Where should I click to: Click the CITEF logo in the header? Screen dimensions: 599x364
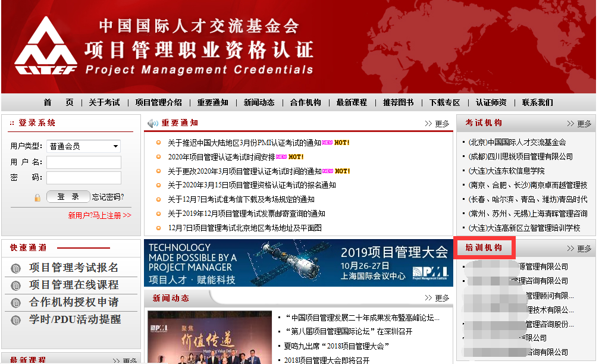point(45,48)
